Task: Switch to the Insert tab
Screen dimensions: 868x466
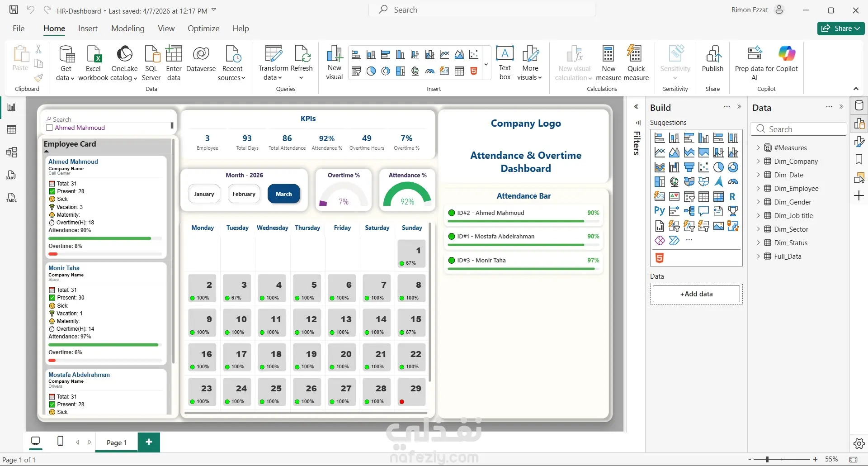Action: [x=88, y=29]
